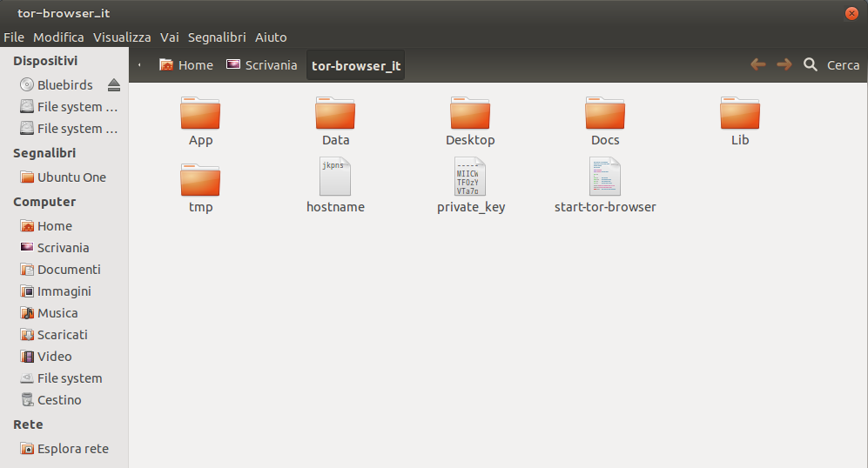Click the Scrivania breadcrumb label
The image size is (868, 468).
coord(271,65)
